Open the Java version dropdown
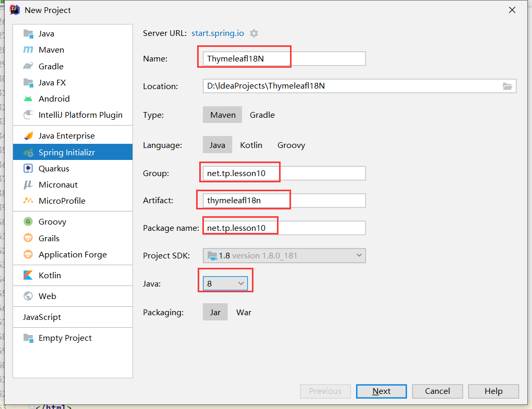This screenshot has height=409, width=532. pos(225,283)
